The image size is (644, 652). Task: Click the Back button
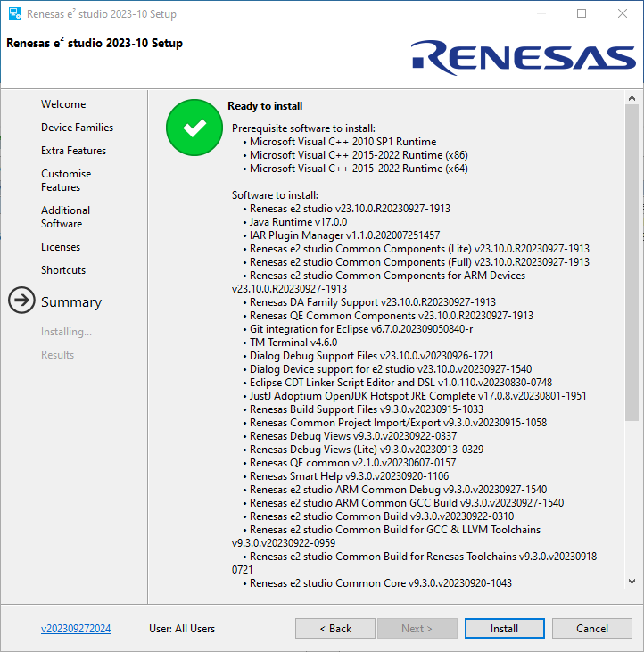point(335,629)
